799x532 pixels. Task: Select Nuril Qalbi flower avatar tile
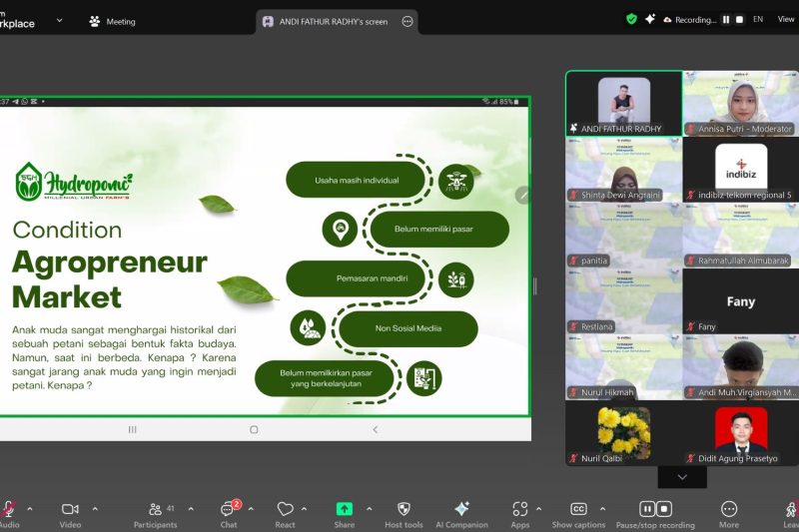click(623, 433)
